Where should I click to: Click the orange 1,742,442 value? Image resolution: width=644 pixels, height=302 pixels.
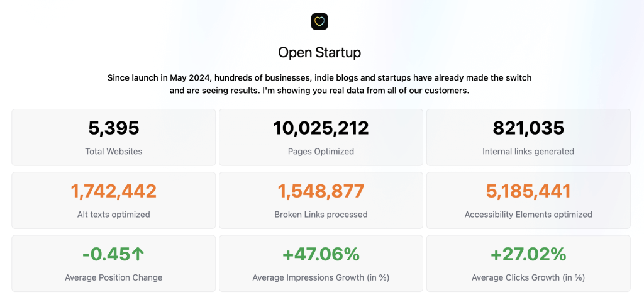pyautogui.click(x=114, y=191)
